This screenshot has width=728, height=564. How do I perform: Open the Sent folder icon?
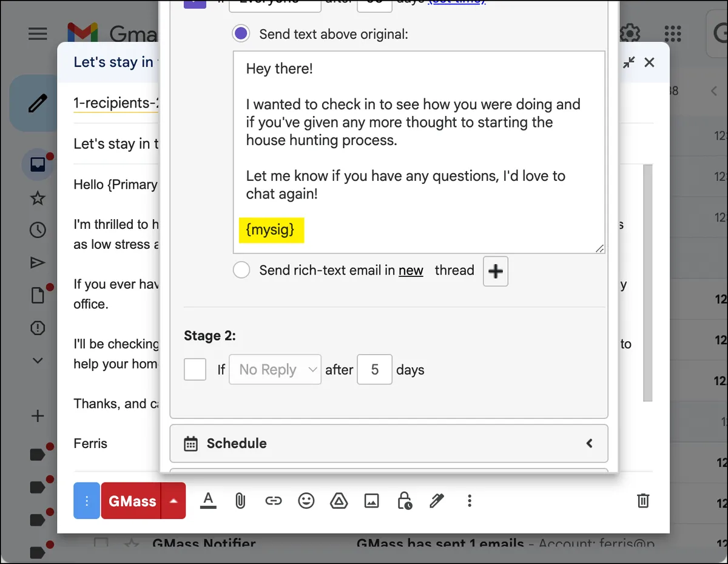(x=38, y=263)
